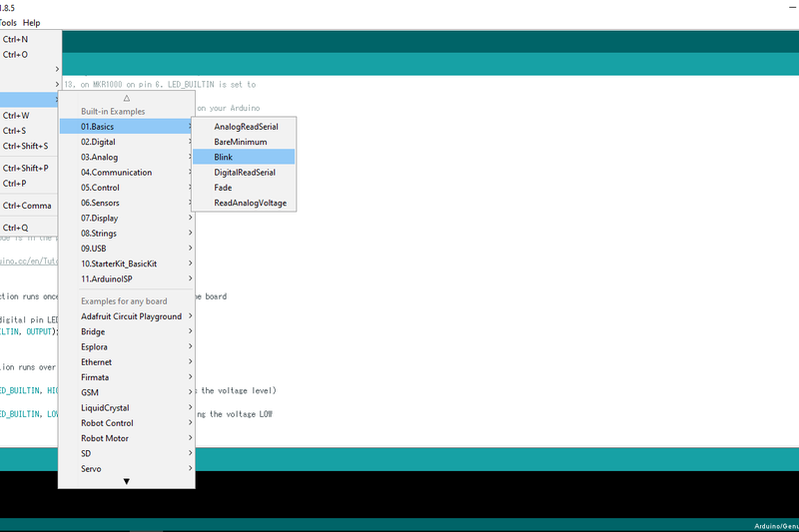Open the 11.ArduinoISP submenu
The height and width of the screenshot is (532, 799).
127,279
